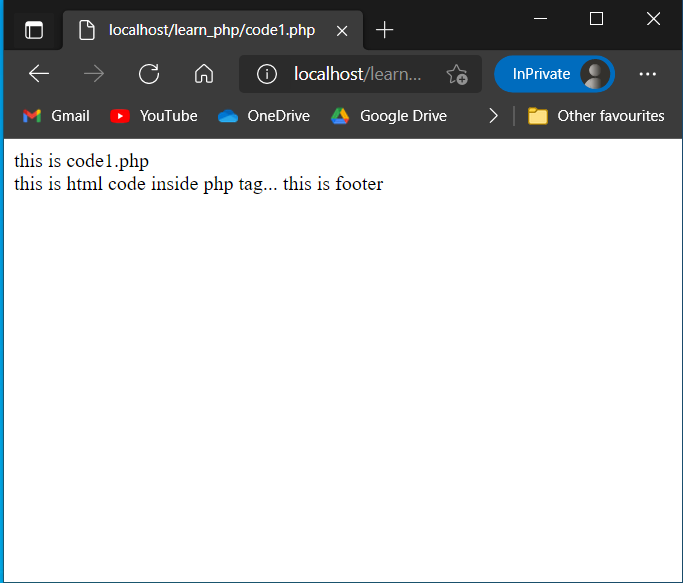The image size is (683, 583).
Task: Expand the favourites bar overflow chevron
Action: pyautogui.click(x=493, y=116)
